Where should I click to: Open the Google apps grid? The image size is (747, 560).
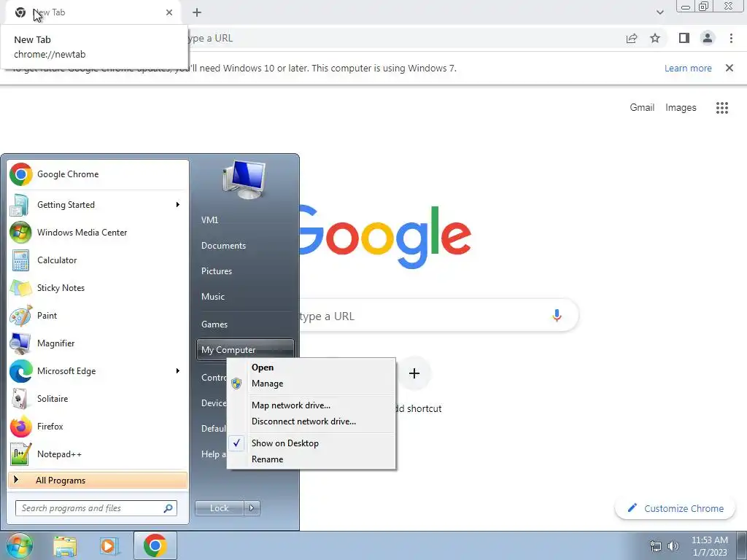[x=722, y=108]
